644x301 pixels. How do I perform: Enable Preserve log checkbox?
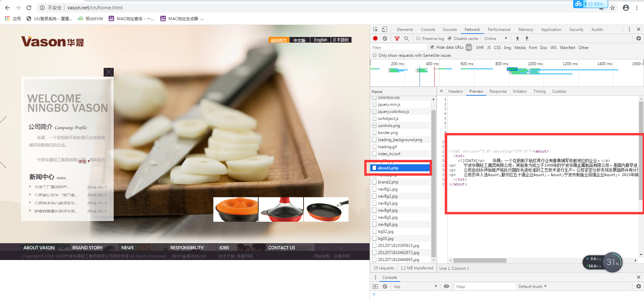418,38
